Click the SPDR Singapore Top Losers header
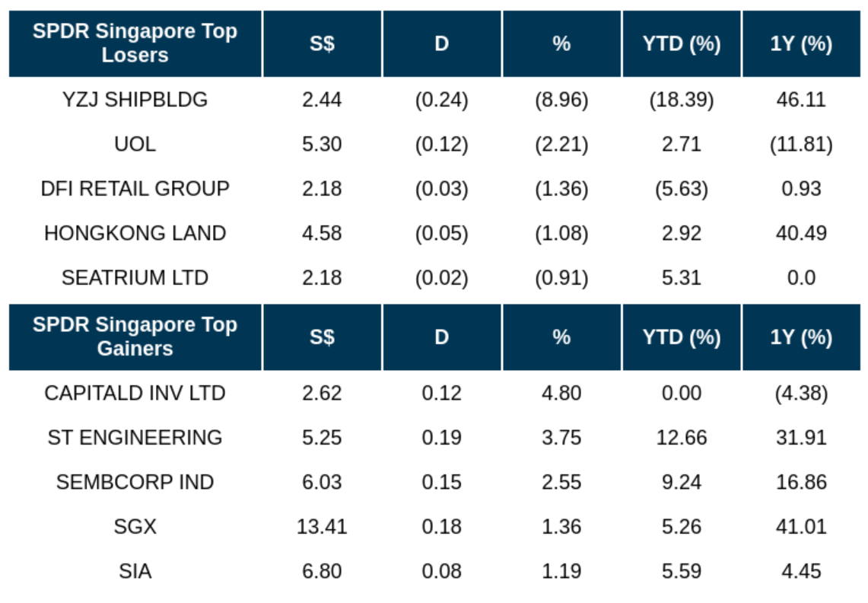This screenshot has height=603, width=868. pos(135,43)
